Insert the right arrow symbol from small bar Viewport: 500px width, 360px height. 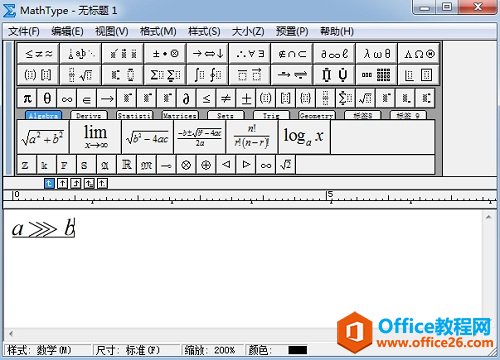(x=107, y=98)
